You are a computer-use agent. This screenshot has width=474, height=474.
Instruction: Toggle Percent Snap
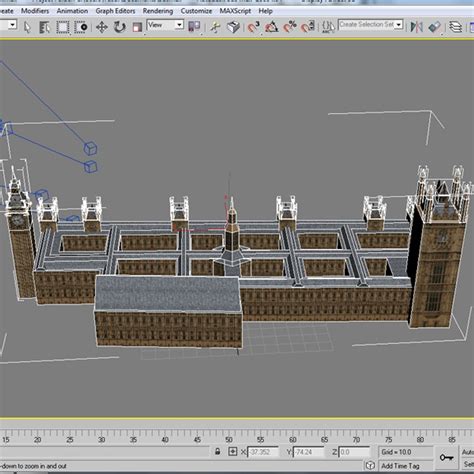[x=290, y=27]
